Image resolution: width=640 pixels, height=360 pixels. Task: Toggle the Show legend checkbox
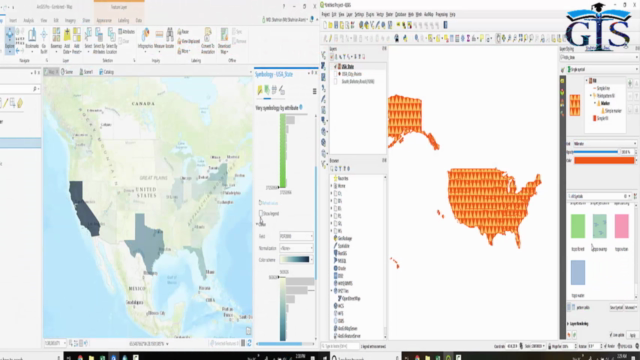point(261,213)
